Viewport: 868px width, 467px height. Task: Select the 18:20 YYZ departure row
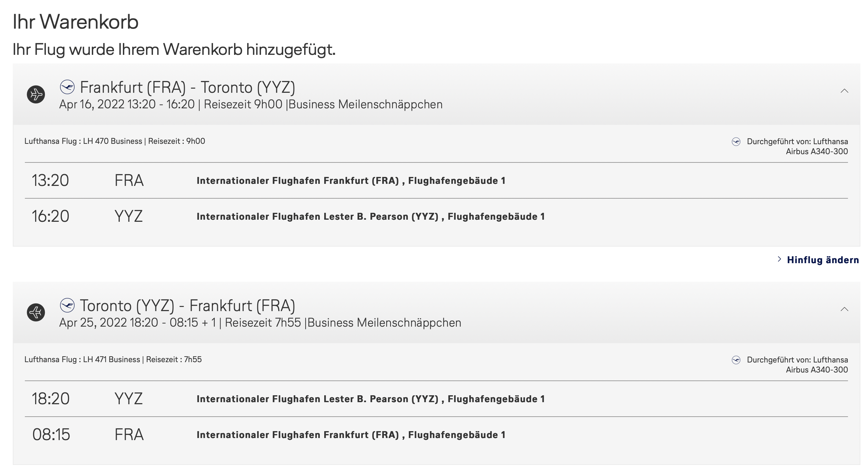pos(436,399)
